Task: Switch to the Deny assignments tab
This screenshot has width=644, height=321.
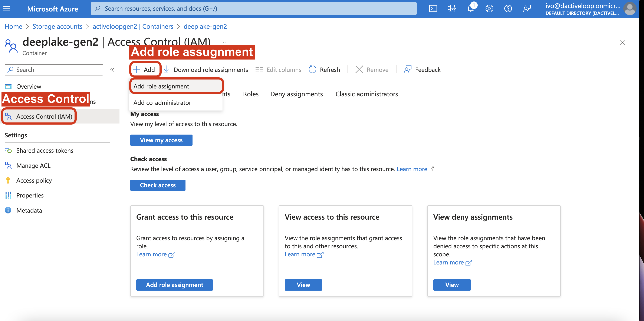Action: [x=296, y=94]
